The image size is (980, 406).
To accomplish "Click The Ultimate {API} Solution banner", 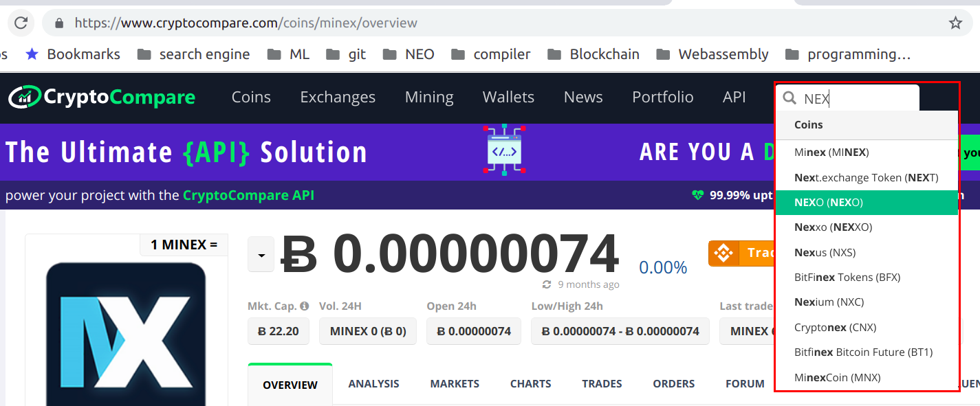I will point(186,152).
